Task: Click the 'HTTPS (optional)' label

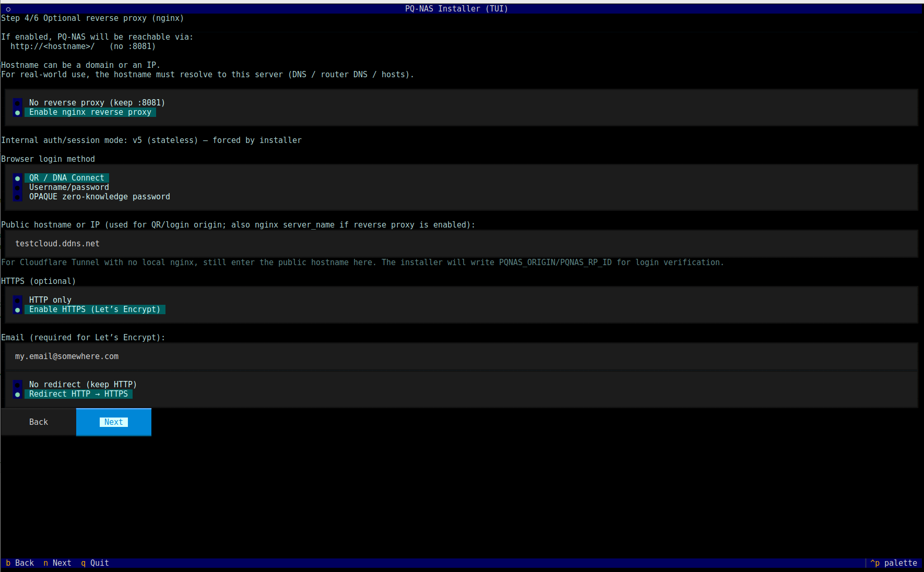Action: 39,281
